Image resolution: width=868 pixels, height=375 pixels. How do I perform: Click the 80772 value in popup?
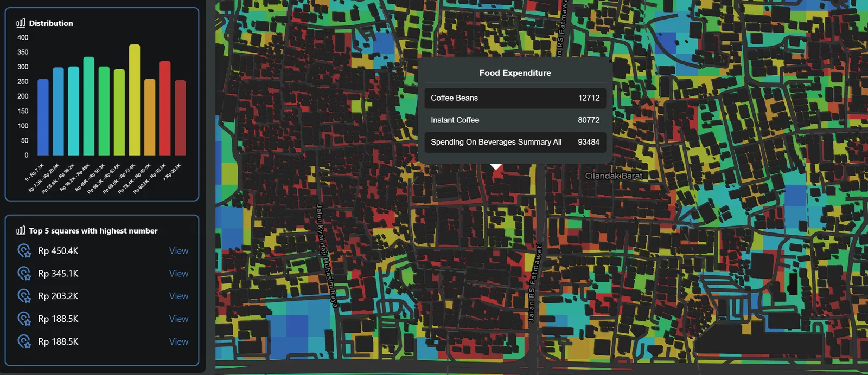coord(589,120)
